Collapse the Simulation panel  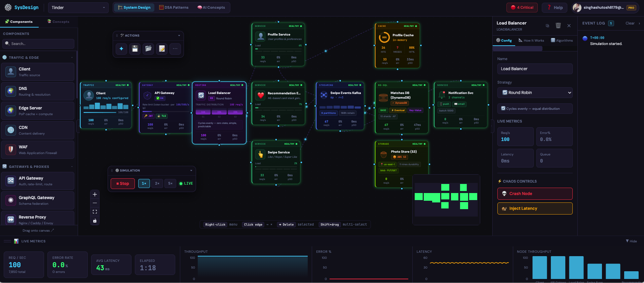(x=191, y=171)
